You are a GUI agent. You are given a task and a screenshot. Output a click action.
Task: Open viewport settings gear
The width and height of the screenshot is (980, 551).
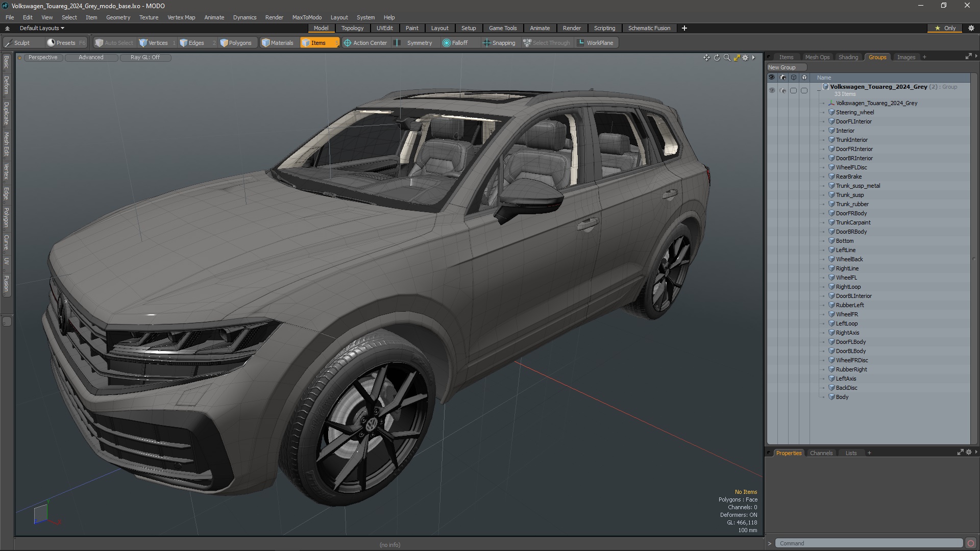click(x=745, y=58)
